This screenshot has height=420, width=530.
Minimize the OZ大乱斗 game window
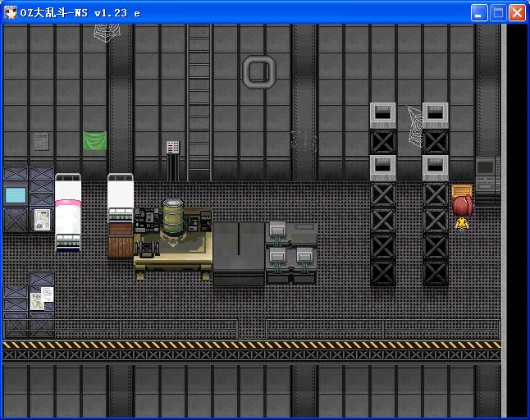click(x=479, y=13)
